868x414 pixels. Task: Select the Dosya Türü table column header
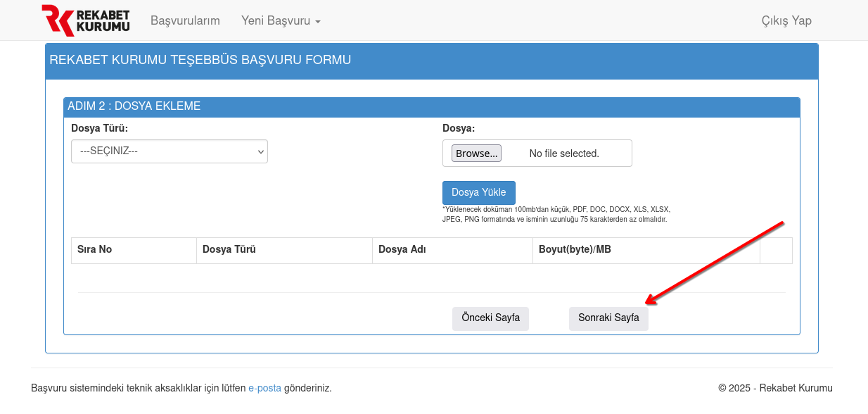tap(229, 250)
